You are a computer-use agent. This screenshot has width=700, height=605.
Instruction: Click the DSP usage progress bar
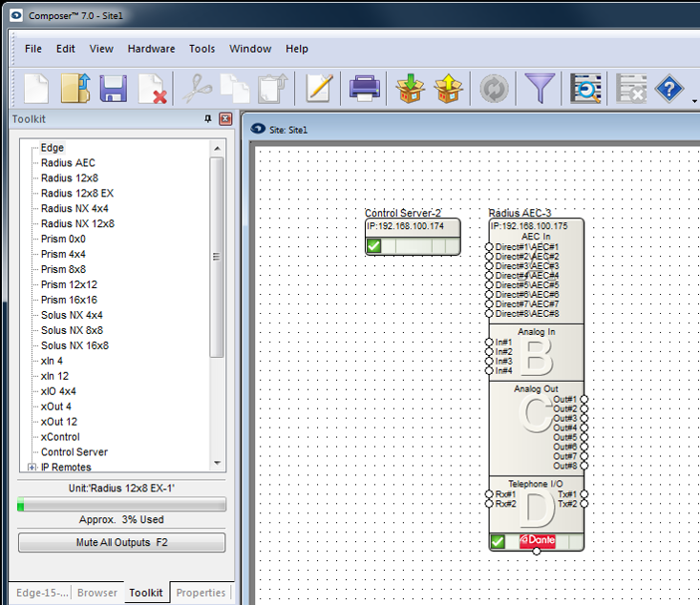click(x=121, y=504)
